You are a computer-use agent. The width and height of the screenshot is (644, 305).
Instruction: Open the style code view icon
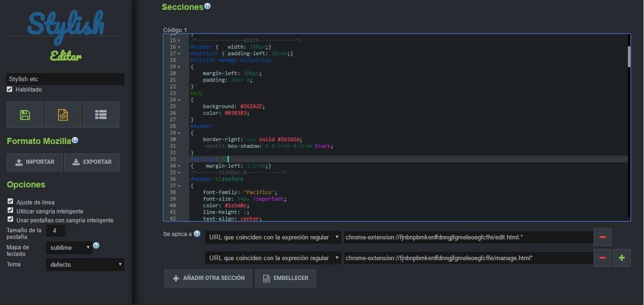tap(63, 114)
